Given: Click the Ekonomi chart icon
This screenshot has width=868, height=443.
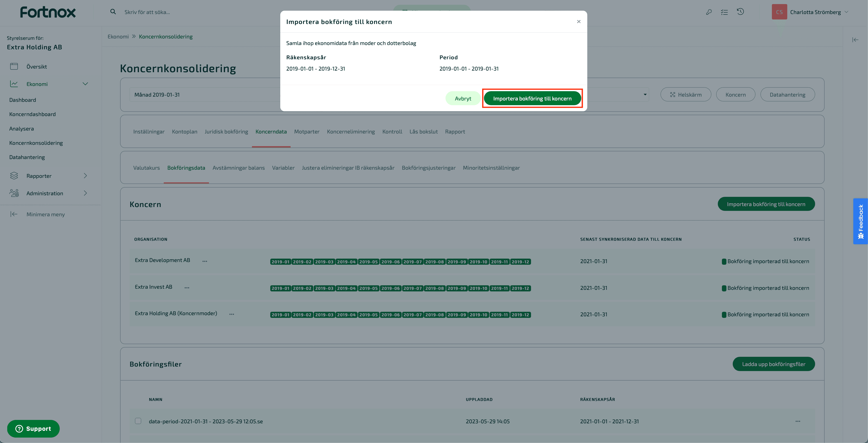Looking at the screenshot, I should 14,84.
